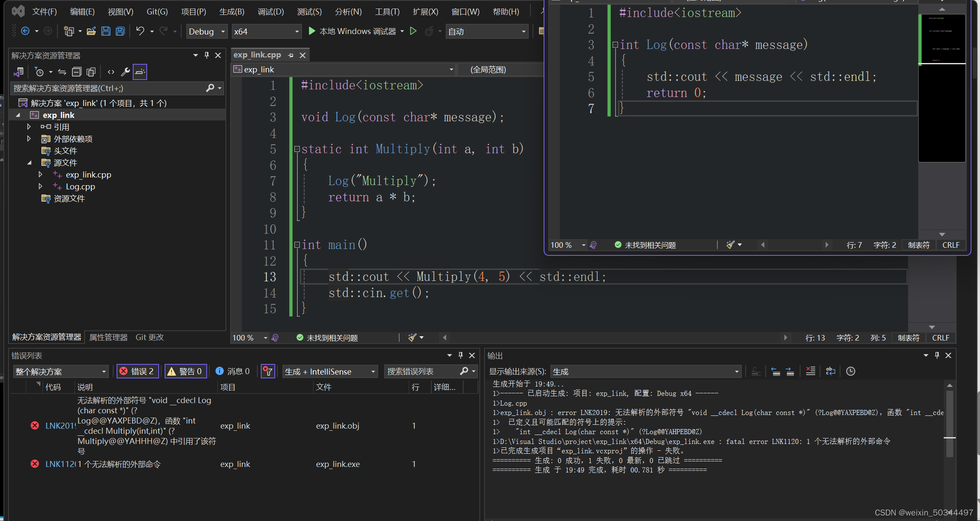Click the Undo arrow icon
This screenshot has width=980, height=521.
pos(140,31)
